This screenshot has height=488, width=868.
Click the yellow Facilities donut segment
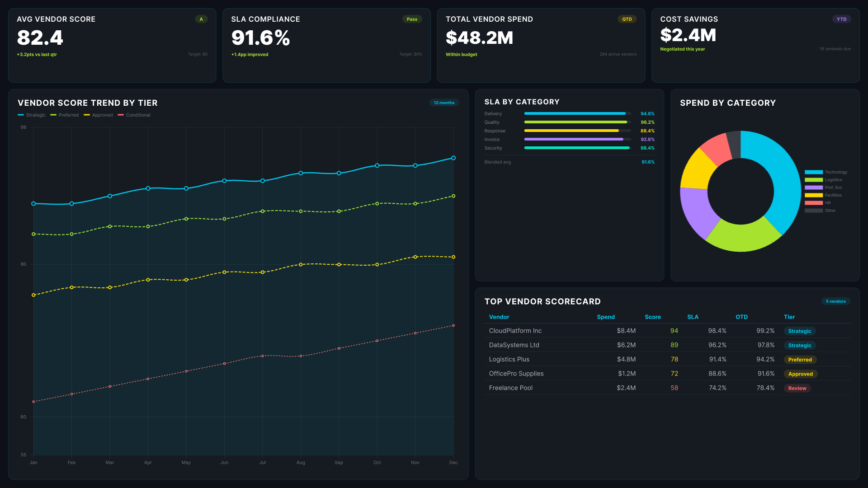click(x=697, y=171)
